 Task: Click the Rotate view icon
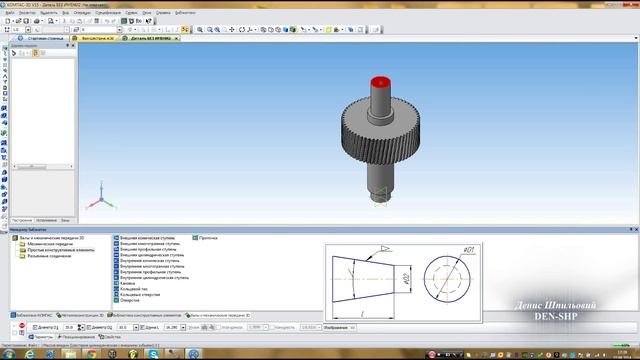(x=242, y=29)
